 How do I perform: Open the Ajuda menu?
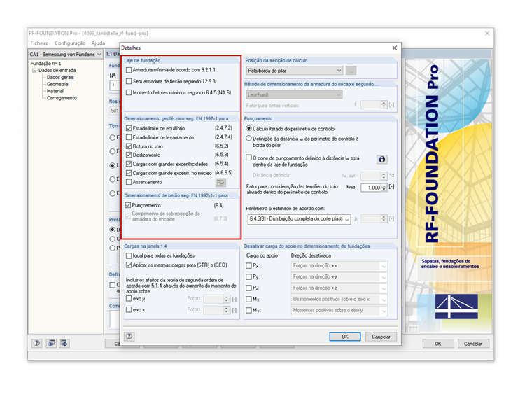(98, 43)
